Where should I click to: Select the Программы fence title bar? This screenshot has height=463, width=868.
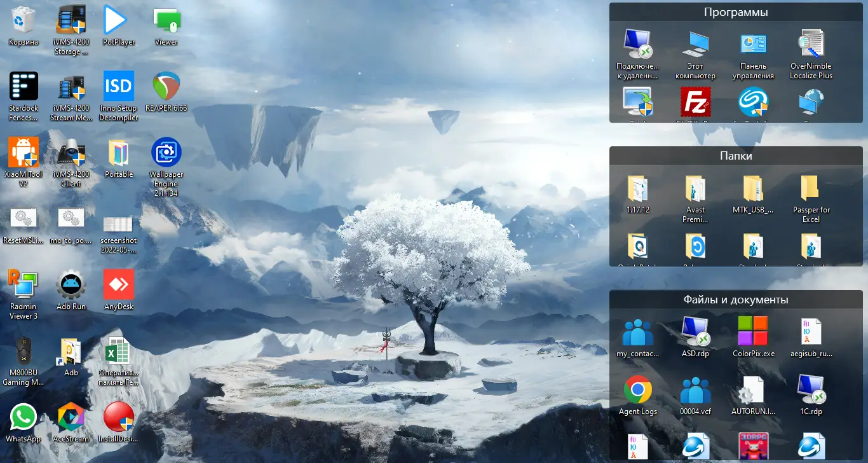[736, 11]
